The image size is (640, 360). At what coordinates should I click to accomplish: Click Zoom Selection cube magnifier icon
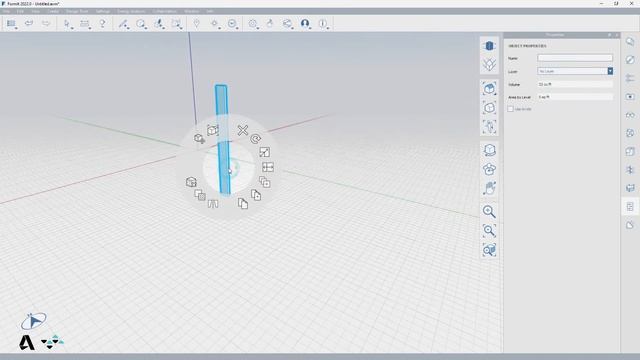tap(489, 250)
